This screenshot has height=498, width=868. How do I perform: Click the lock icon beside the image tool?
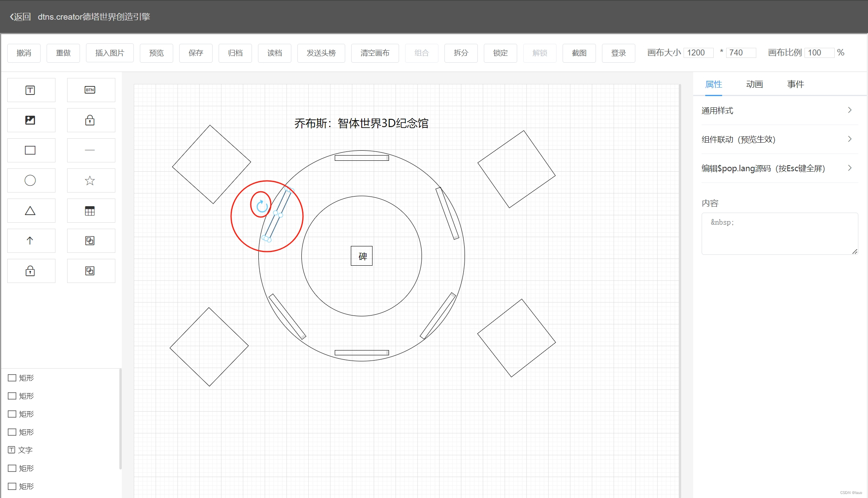(x=91, y=120)
